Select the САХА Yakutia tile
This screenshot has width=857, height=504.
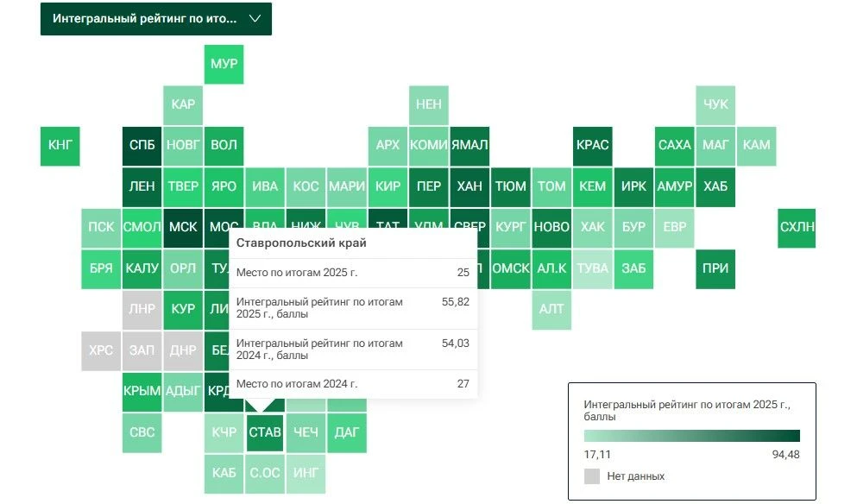(674, 146)
